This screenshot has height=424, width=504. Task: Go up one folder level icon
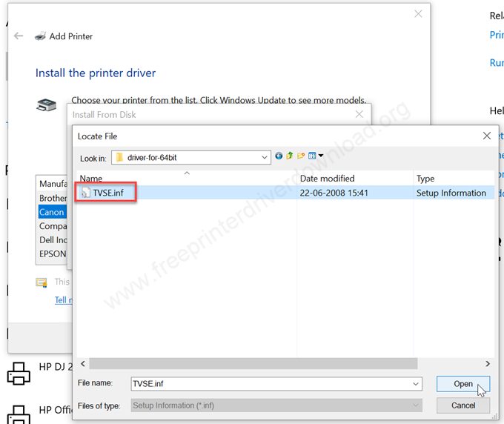coord(290,156)
